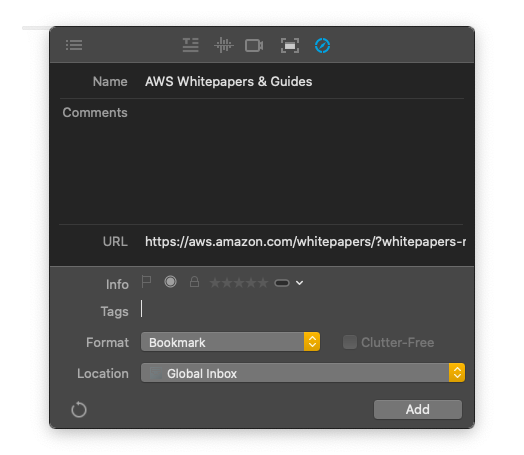524x455 pixels.
Task: Open the Format Bookmark dropdown
Action: coord(230,342)
